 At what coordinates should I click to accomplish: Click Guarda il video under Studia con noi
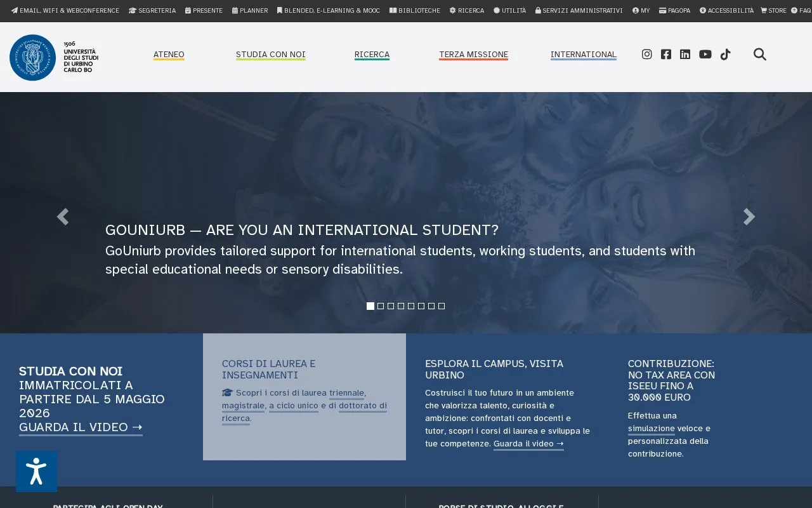tap(81, 427)
